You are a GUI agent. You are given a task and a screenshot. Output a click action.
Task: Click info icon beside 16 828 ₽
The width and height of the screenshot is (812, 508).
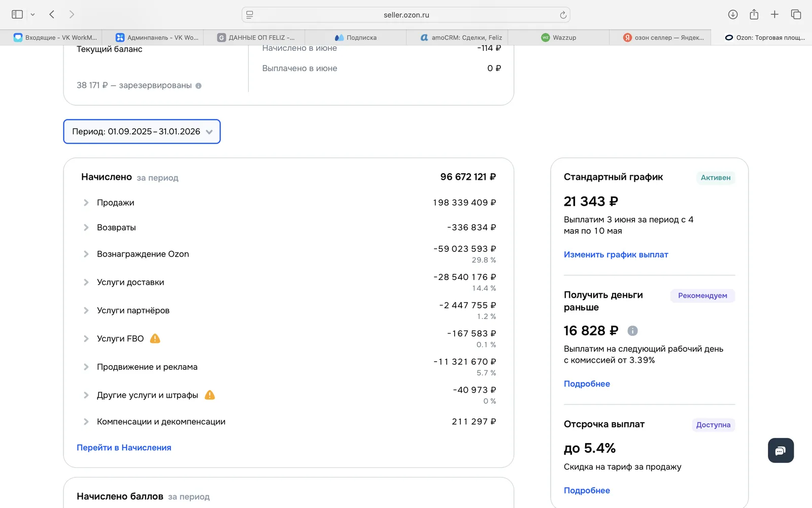[x=632, y=331]
